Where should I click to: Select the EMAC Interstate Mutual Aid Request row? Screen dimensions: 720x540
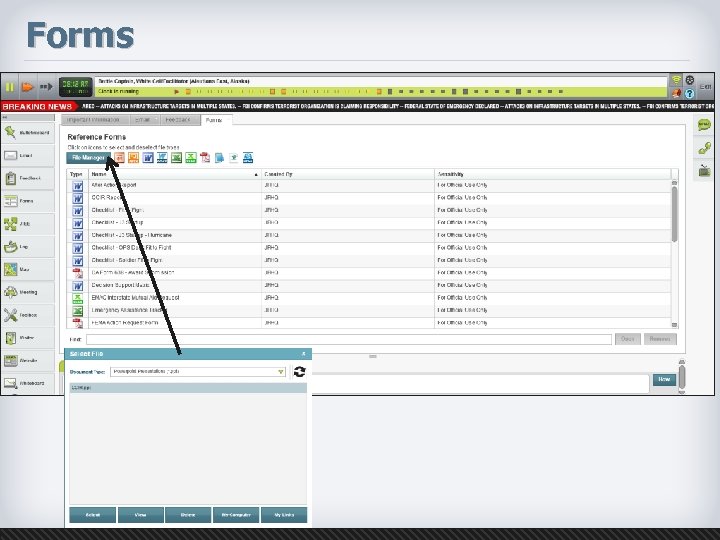pos(369,298)
